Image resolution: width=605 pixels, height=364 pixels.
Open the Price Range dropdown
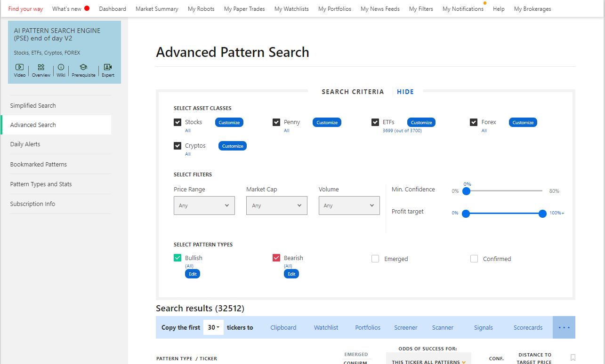(x=204, y=206)
